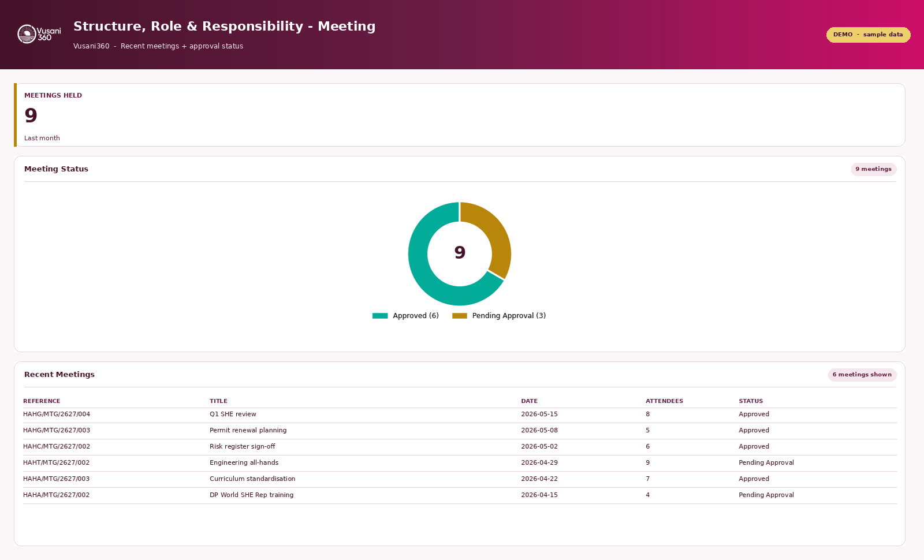This screenshot has width=924, height=560.
Task: Click the DP World training Pending Approval status
Action: tap(766, 495)
